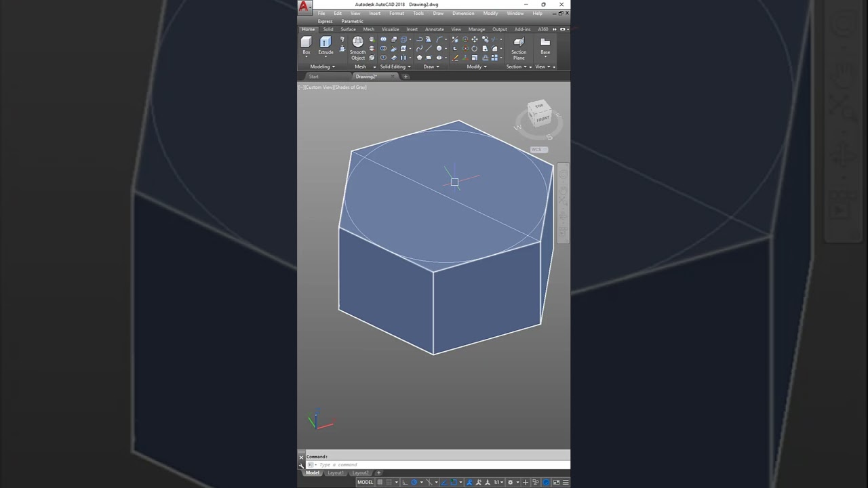Switch to the Surface ribbon tab

(x=348, y=29)
